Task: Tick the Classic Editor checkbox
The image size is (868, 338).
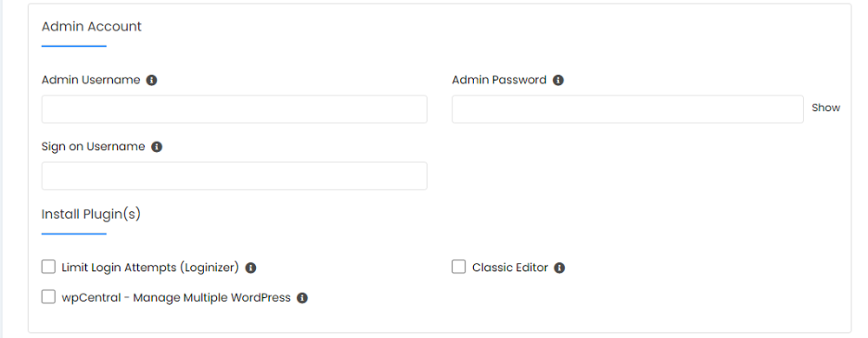Action: (x=459, y=267)
